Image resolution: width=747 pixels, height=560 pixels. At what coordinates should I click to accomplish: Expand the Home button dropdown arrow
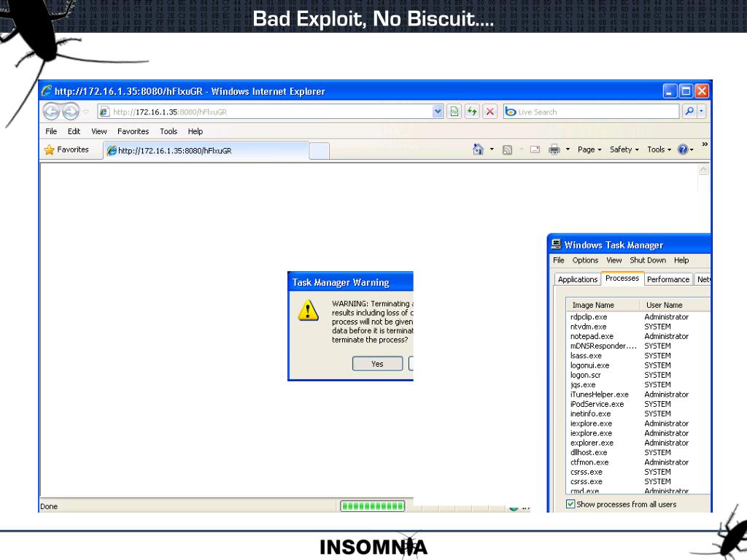(x=492, y=149)
